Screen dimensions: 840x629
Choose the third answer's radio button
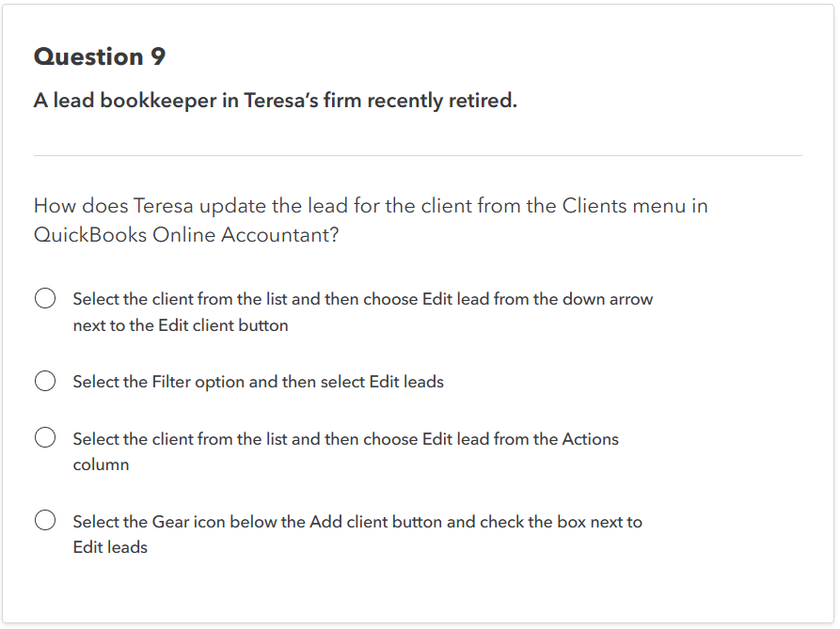pos(44,436)
